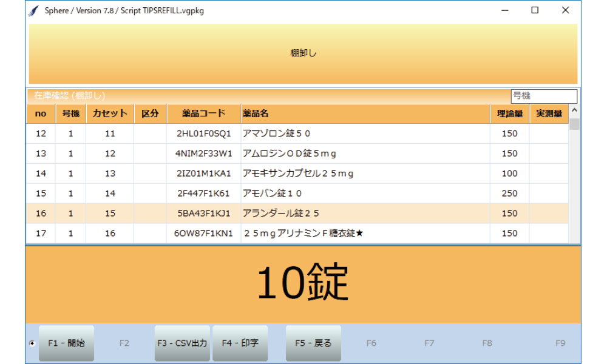607x364 pixels.
Task: Sort by カセット column header
Action: (x=110, y=113)
